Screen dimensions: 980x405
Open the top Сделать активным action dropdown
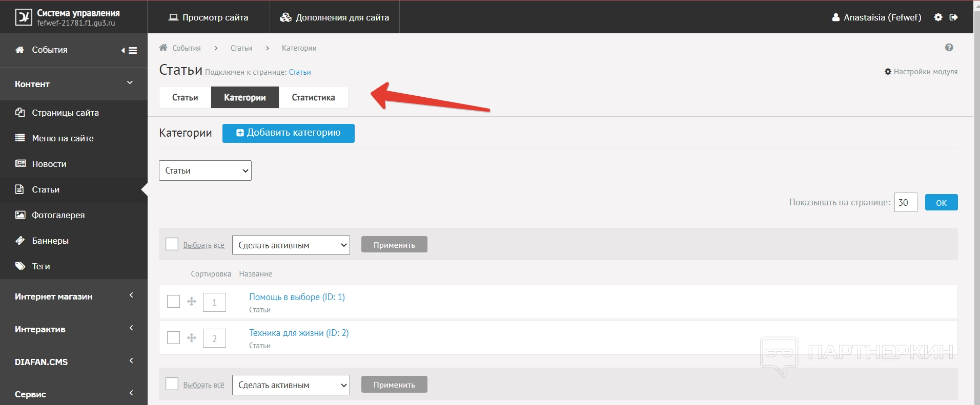291,245
